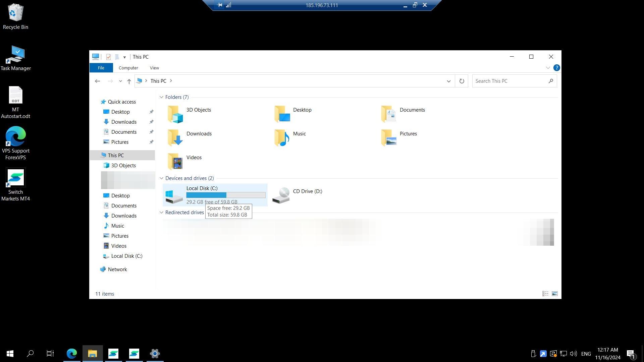The width and height of the screenshot is (644, 362).
Task: Expand the ribbon with chevron arrow
Action: pyautogui.click(x=548, y=68)
